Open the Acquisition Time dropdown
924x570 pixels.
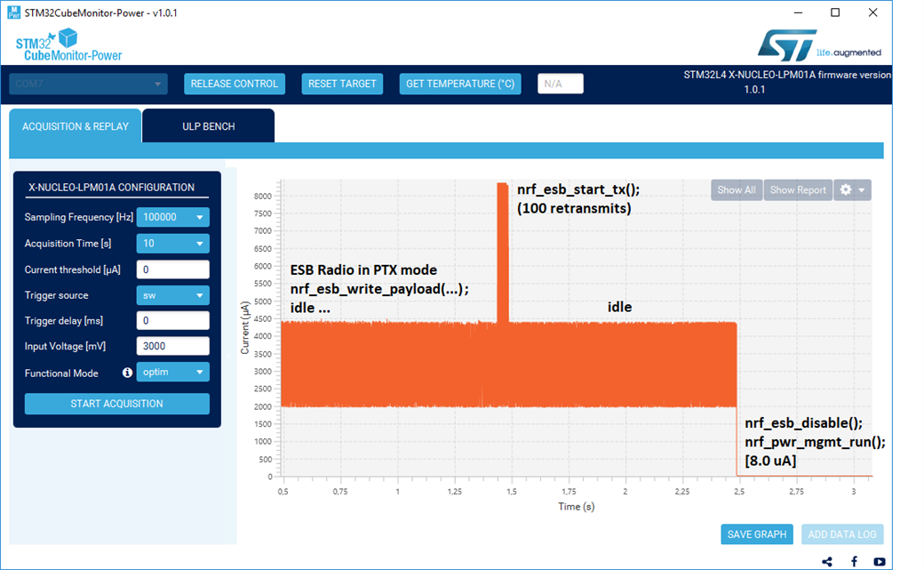[x=172, y=243]
